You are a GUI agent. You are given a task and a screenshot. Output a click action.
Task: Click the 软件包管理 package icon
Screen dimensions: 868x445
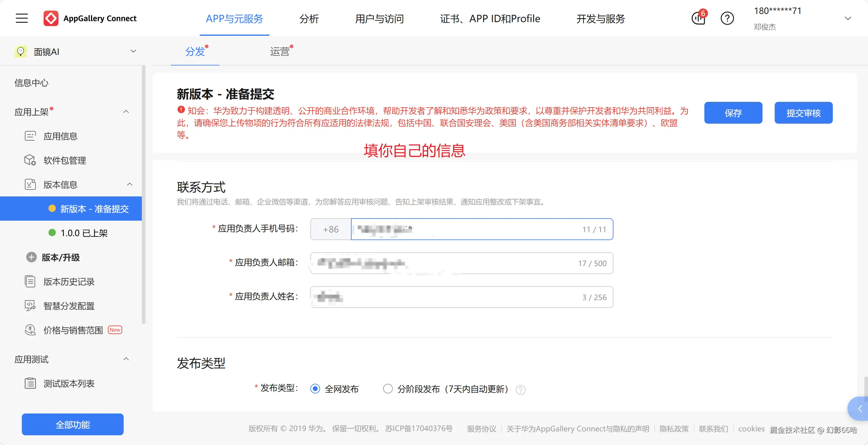click(x=30, y=160)
